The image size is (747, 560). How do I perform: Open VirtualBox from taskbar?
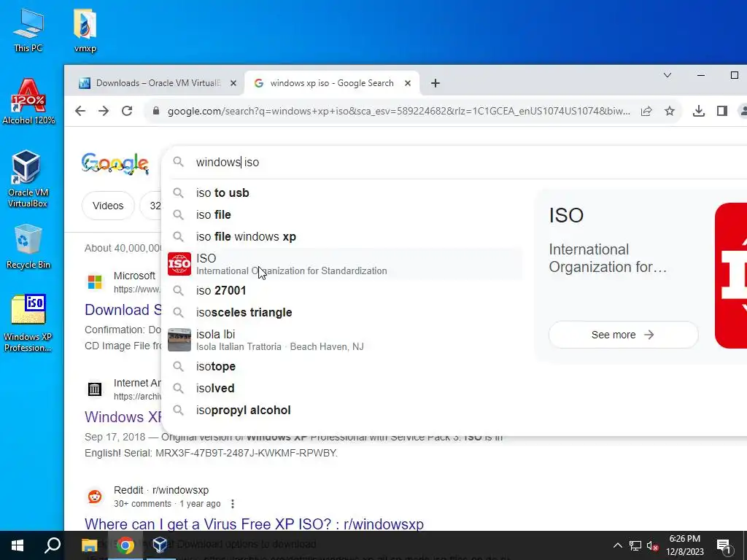coord(160,545)
